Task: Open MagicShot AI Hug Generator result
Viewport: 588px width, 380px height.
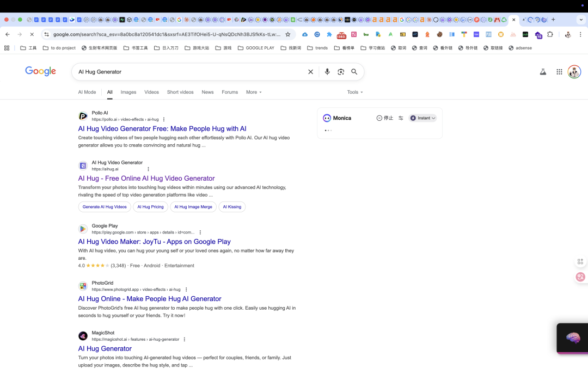Action: 105,348
